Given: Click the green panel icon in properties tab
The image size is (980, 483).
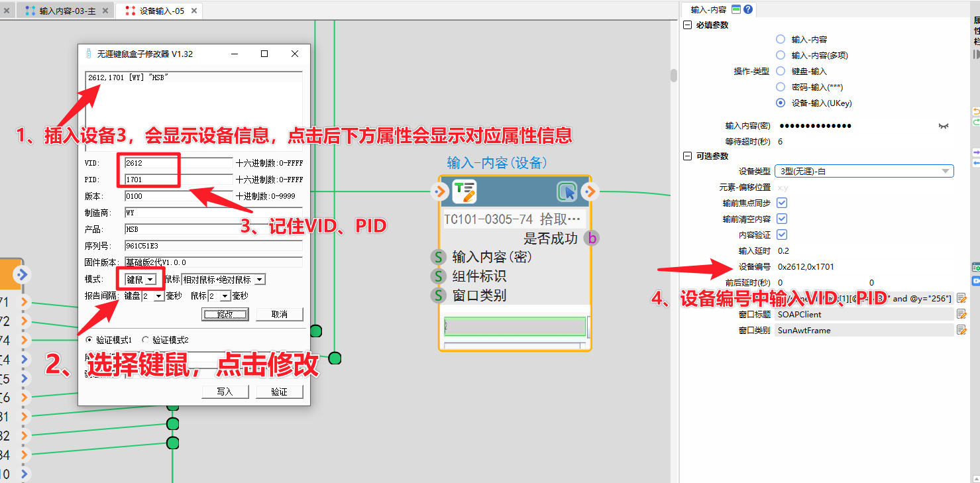Looking at the screenshot, I should (736, 9).
